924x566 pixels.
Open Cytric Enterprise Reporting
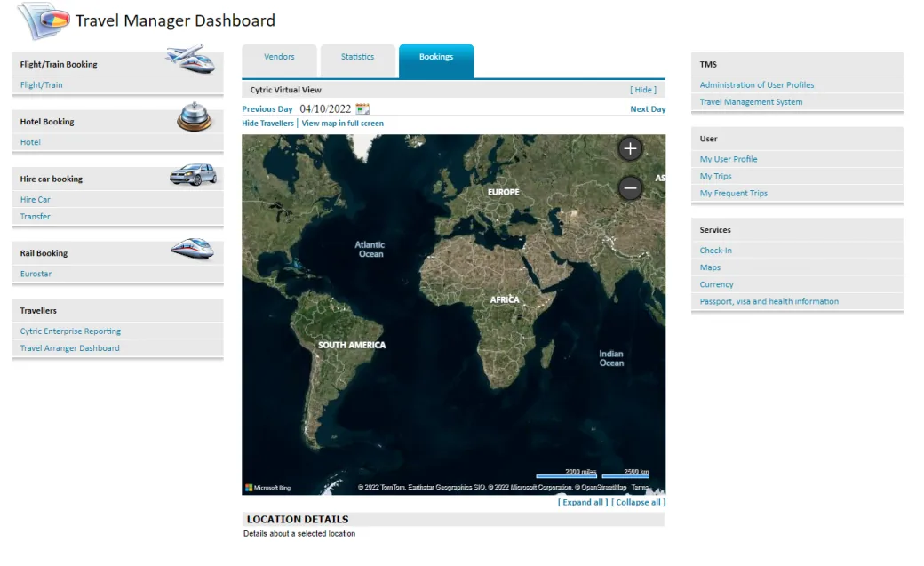(x=70, y=331)
